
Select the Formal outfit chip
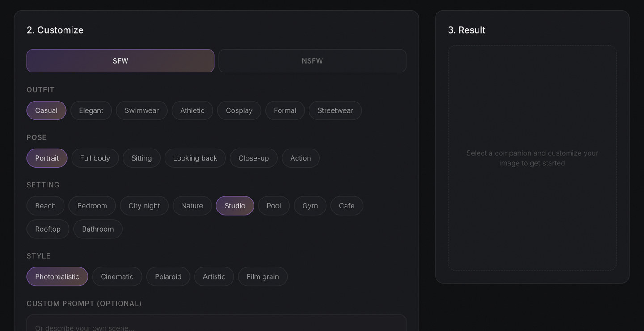tap(285, 110)
